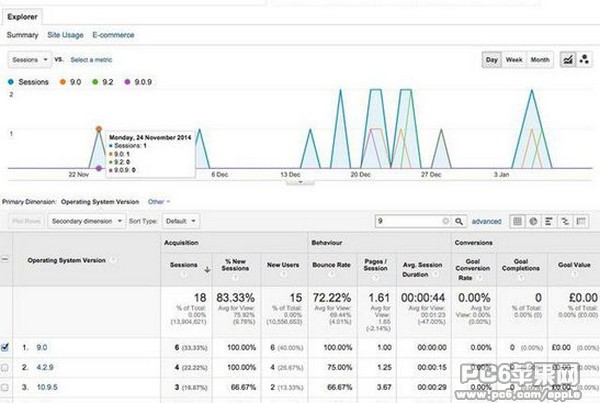
Task: Select the comparison view icon
Action: click(x=565, y=220)
